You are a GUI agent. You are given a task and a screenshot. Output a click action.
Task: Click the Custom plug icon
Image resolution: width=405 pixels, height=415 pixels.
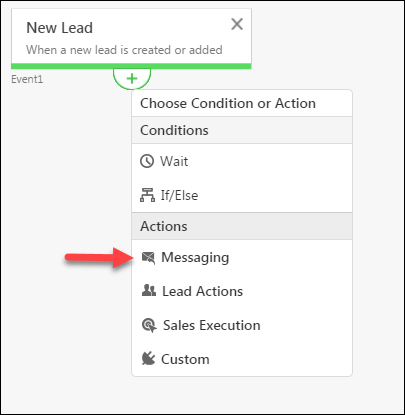pyautogui.click(x=148, y=359)
